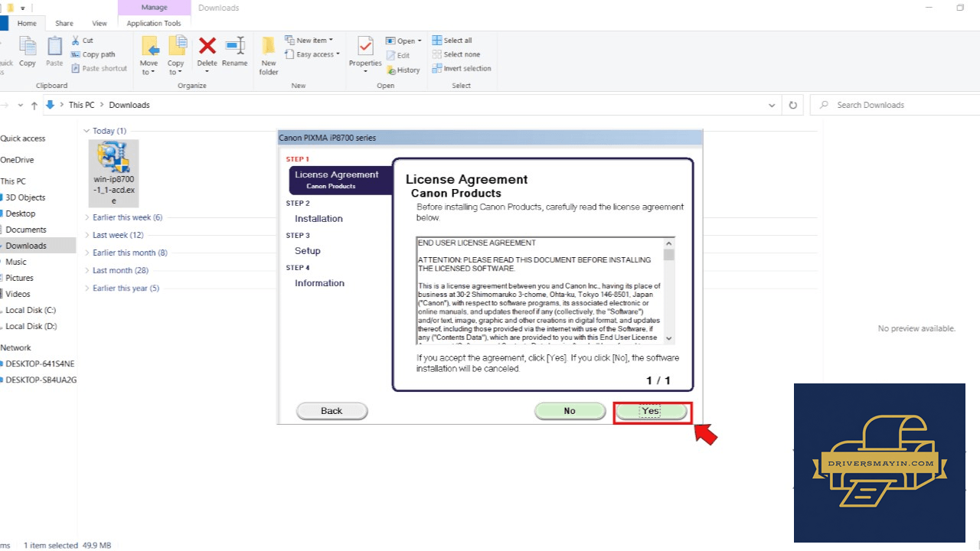Viewport: 980px width, 551px height.
Task: Switch to the Home ribbon tab
Action: pyautogui.click(x=27, y=24)
